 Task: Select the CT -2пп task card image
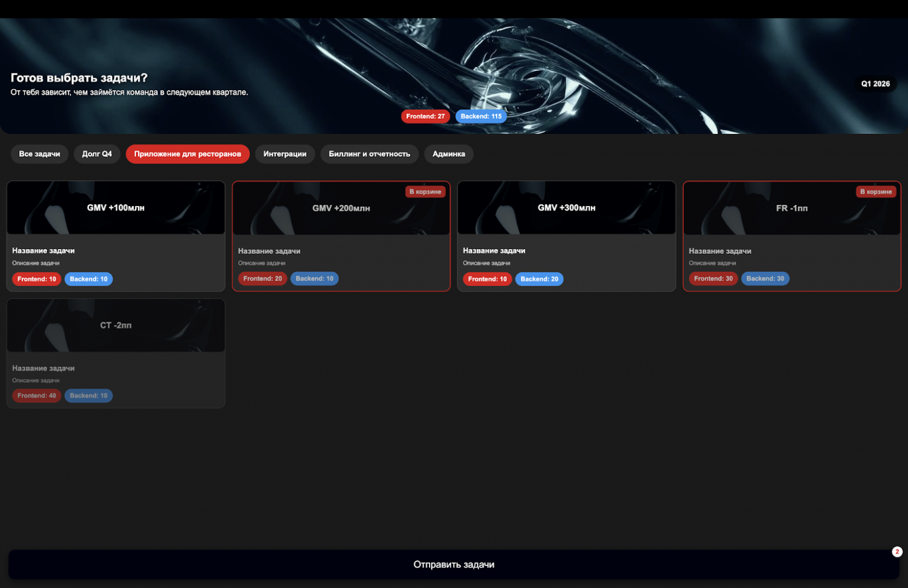pyautogui.click(x=116, y=325)
